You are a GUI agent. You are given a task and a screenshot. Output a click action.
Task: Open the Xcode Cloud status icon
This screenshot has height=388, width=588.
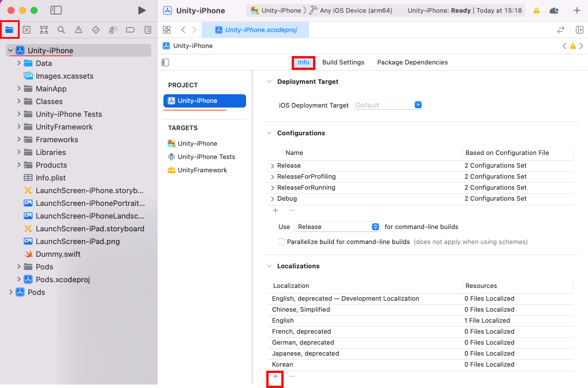coord(554,10)
